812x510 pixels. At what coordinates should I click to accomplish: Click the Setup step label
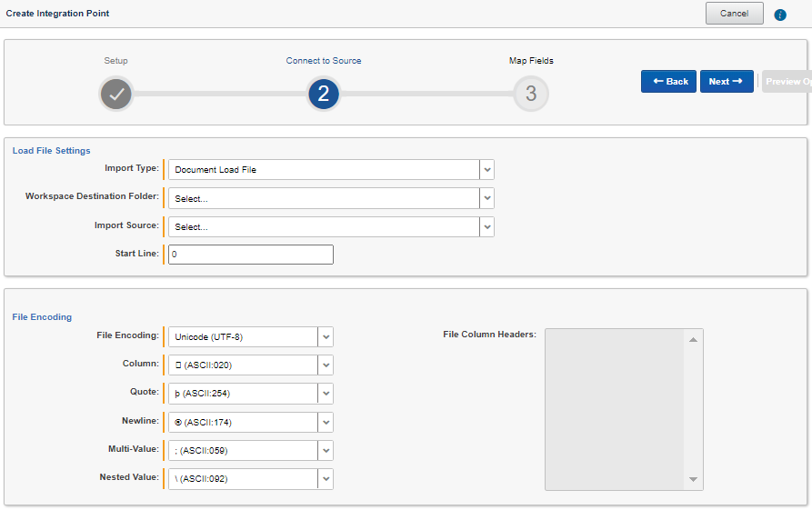click(x=115, y=61)
